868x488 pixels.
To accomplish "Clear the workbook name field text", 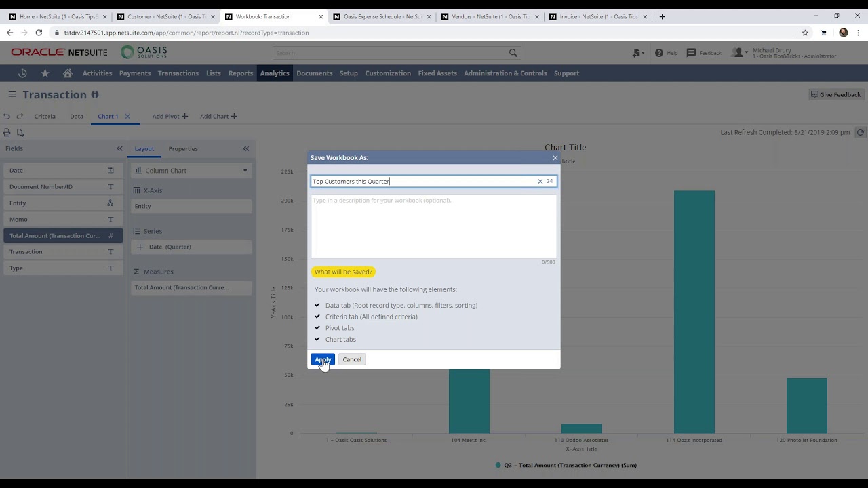I will pyautogui.click(x=540, y=181).
